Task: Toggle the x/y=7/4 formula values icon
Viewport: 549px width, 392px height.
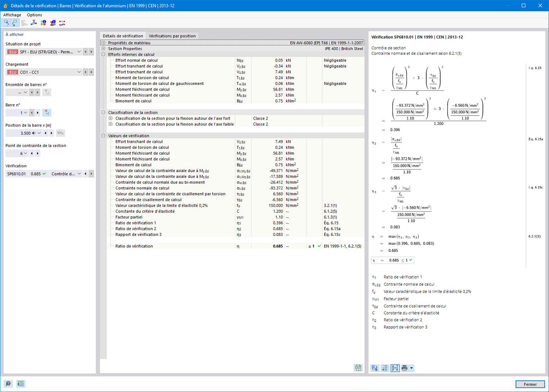Action: click(x=395, y=368)
